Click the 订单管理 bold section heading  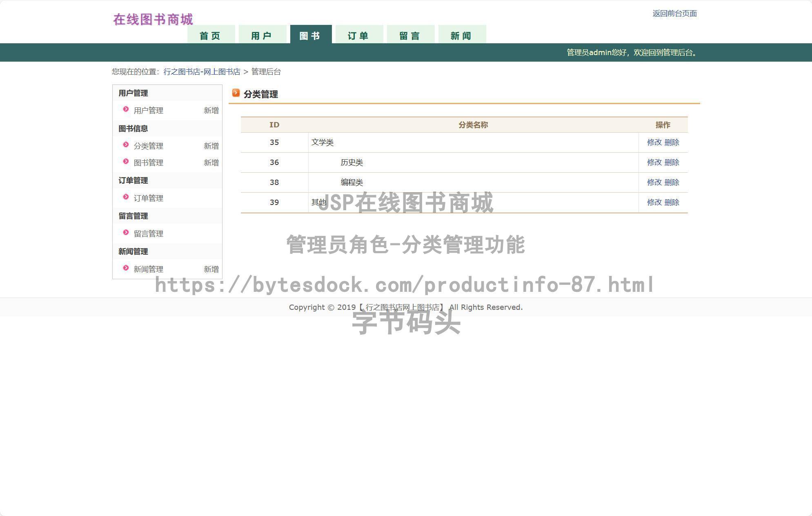point(133,180)
